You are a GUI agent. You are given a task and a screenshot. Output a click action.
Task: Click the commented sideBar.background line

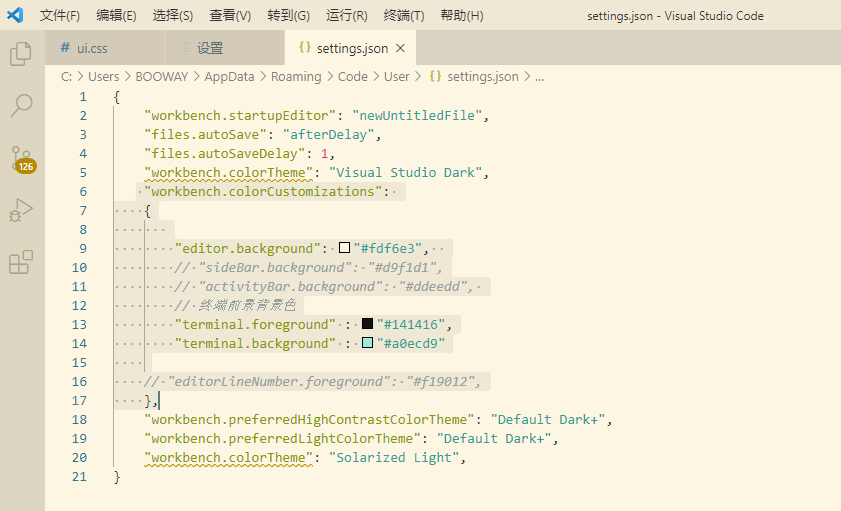click(308, 268)
